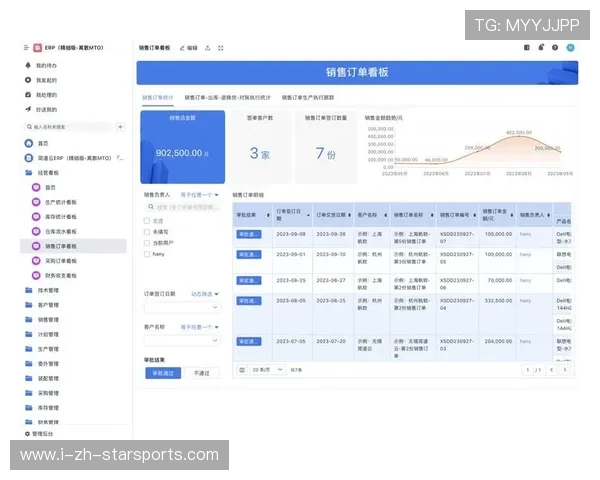Check the 当前用户 checkbox

click(x=147, y=243)
